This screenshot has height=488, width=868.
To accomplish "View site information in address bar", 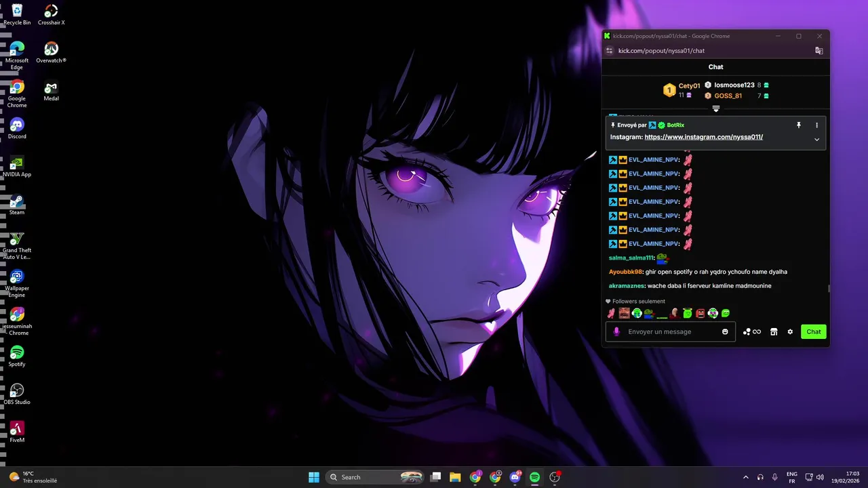I will (x=609, y=51).
